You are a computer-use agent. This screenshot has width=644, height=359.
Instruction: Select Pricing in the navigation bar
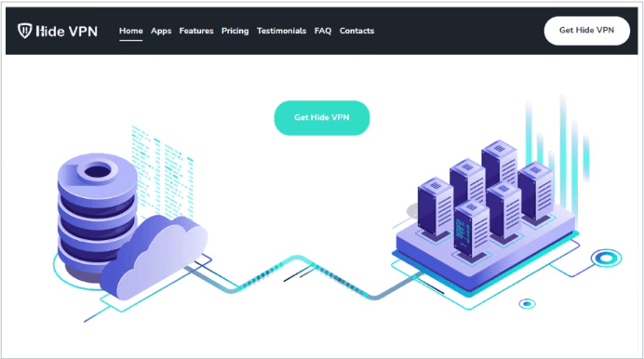[x=235, y=32]
